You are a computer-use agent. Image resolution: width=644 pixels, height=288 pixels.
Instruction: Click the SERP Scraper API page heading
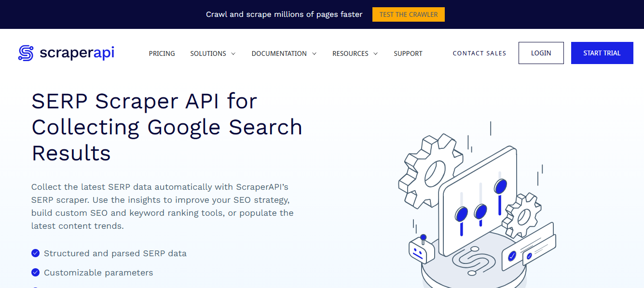point(167,127)
